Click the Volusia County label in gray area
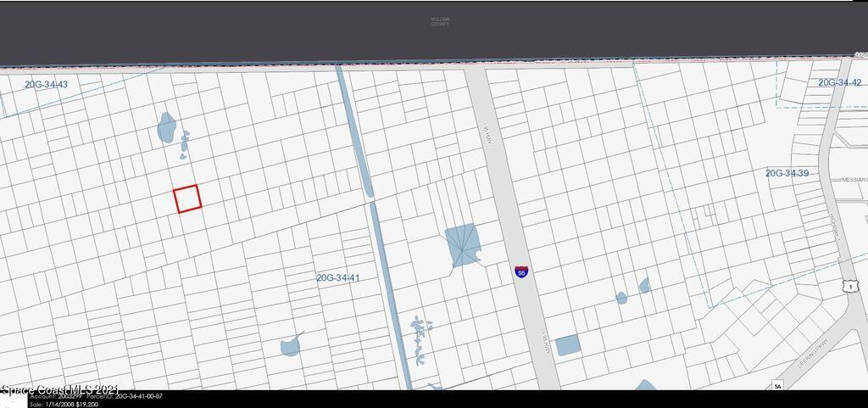Image resolution: width=868 pixels, height=408 pixels. click(x=439, y=22)
